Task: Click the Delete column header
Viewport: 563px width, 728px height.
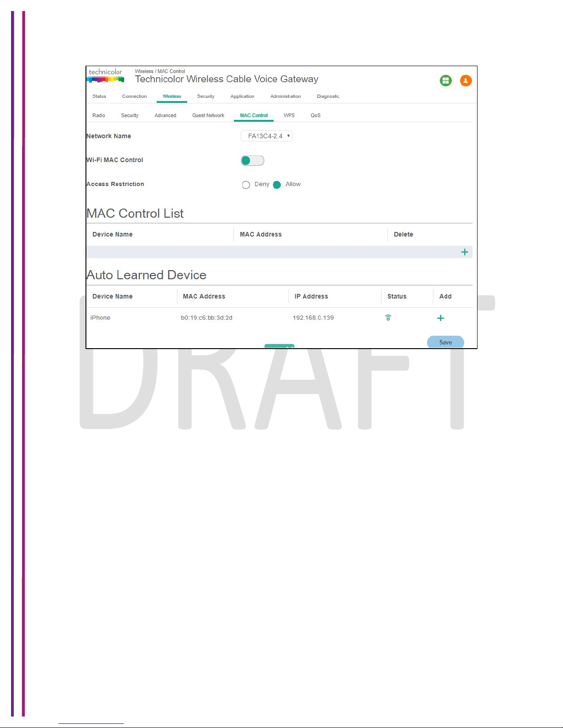Action: click(x=404, y=234)
